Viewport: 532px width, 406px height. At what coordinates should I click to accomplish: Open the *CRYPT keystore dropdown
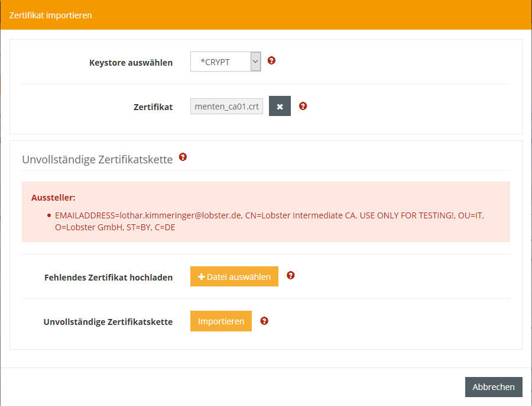(225, 62)
